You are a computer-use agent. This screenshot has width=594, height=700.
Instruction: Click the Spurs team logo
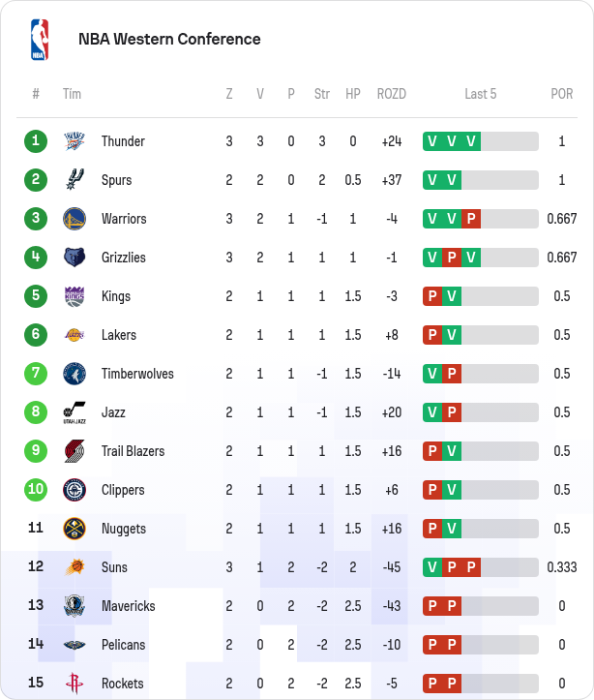click(74, 180)
